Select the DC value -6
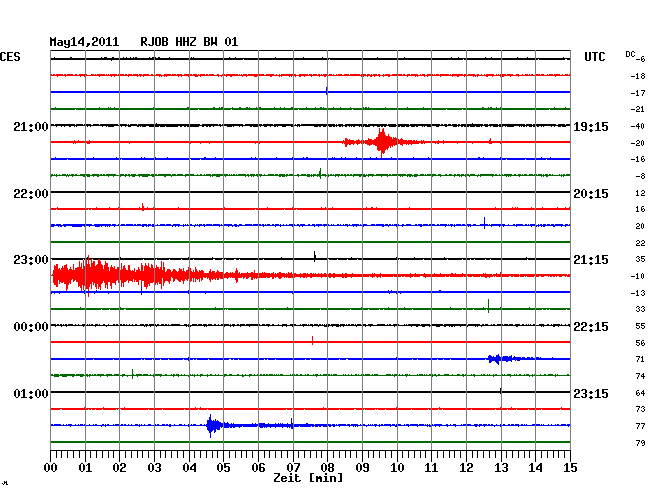 [x=640, y=59]
